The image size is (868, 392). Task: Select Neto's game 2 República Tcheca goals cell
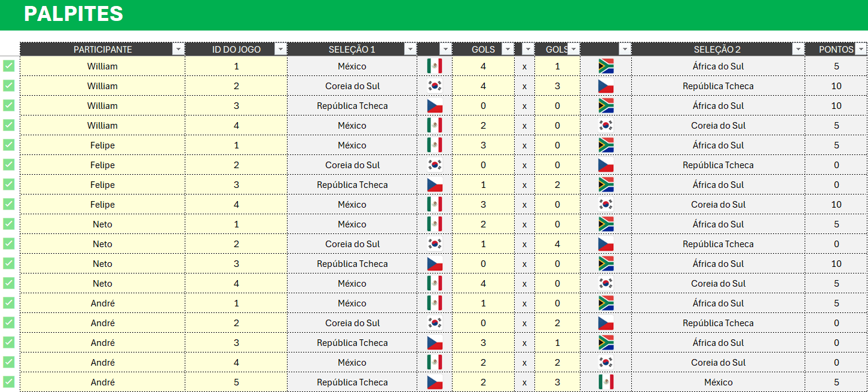click(557, 244)
